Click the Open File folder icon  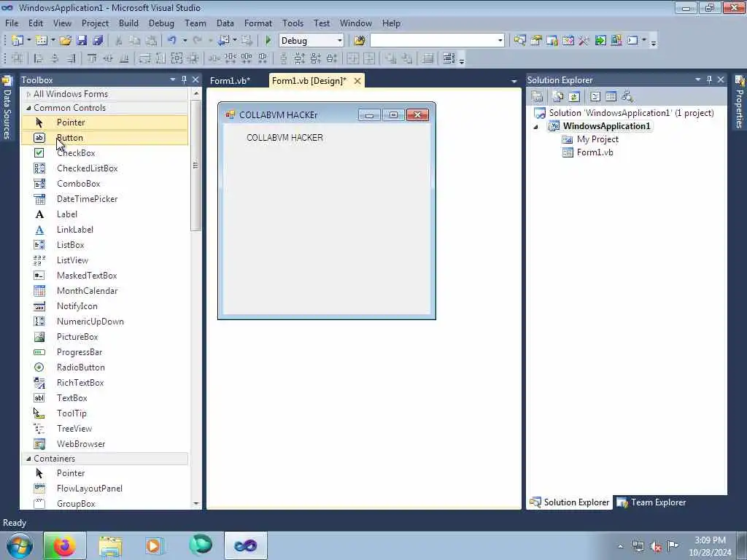tap(66, 41)
